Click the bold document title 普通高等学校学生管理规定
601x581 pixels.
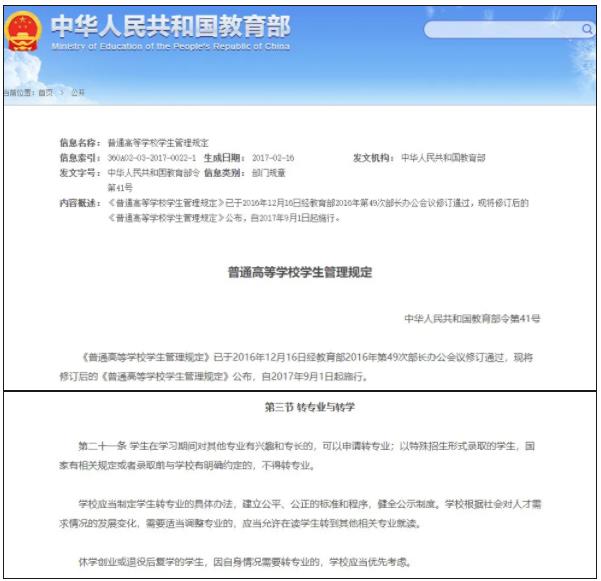tap(300, 271)
